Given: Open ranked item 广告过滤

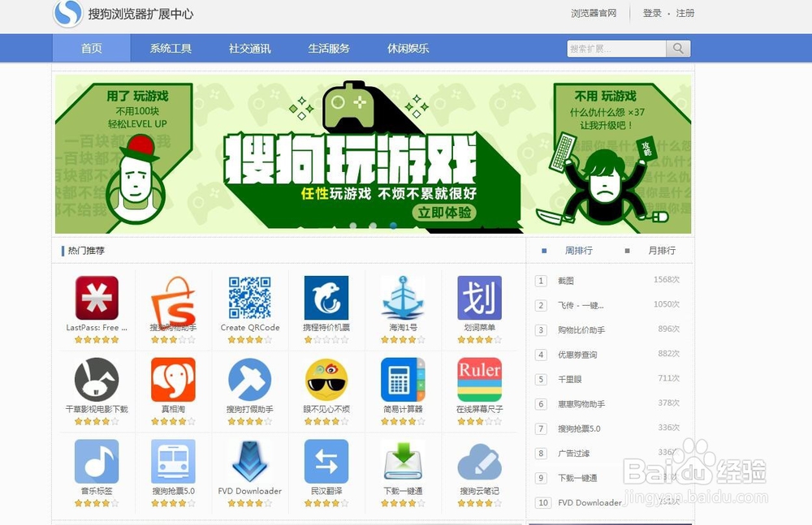Looking at the screenshot, I should point(573,453).
